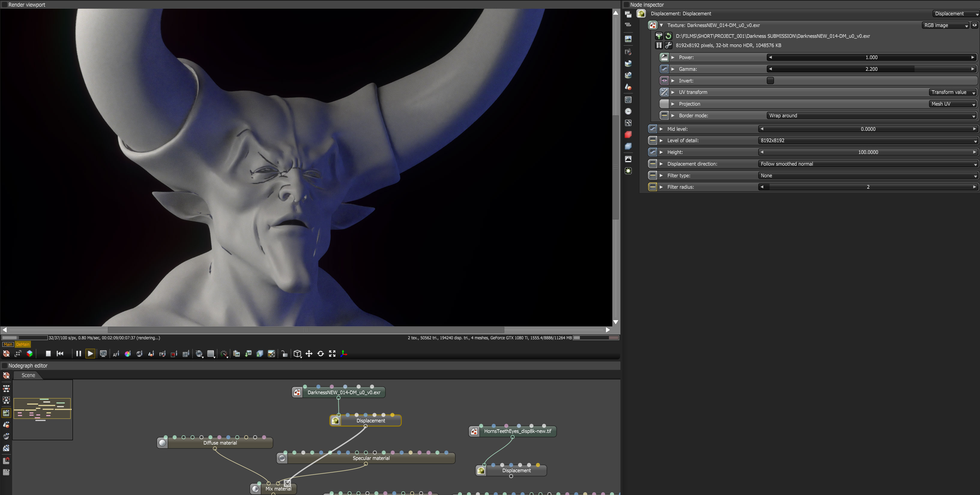Click the Displacement node icon in nodegraph
Screen dimensions: 980x495
coord(335,421)
